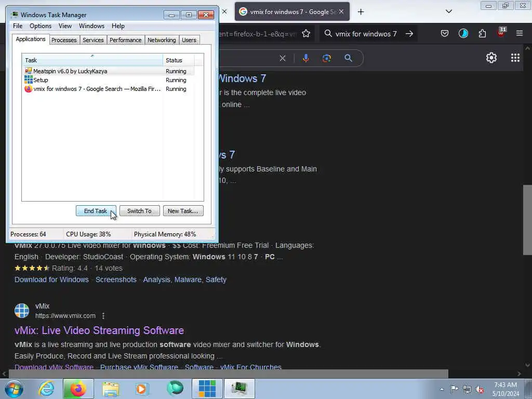Open a new tab with the plus button
532x399 pixels.
[x=361, y=12]
